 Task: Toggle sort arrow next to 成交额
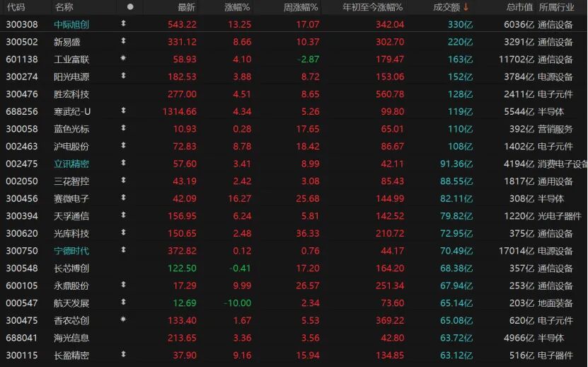tap(466, 7)
